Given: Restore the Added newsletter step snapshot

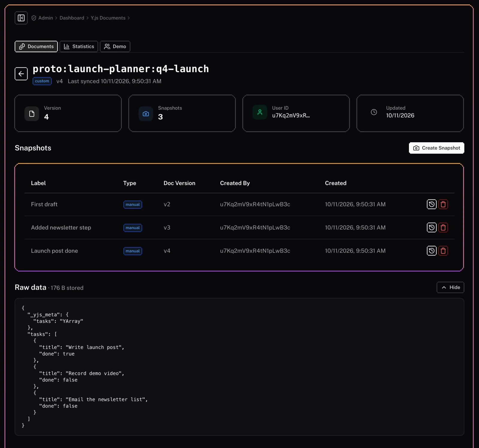Looking at the screenshot, I should coord(431,228).
